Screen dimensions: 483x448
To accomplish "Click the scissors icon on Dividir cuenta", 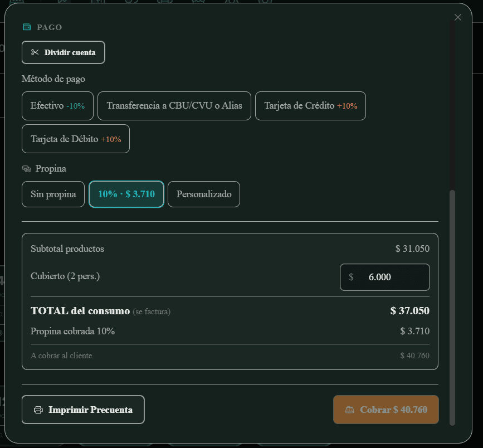I will coord(35,52).
